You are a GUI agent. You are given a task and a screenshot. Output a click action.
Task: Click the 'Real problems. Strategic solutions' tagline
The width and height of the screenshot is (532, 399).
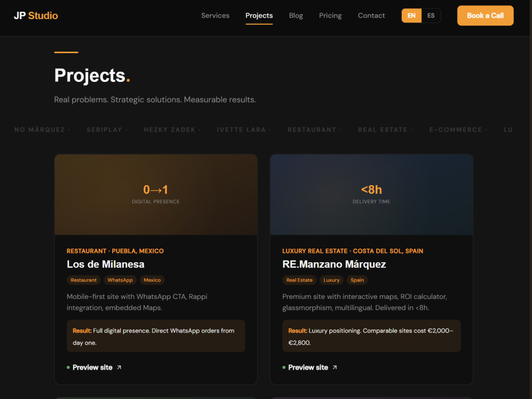coord(155,100)
